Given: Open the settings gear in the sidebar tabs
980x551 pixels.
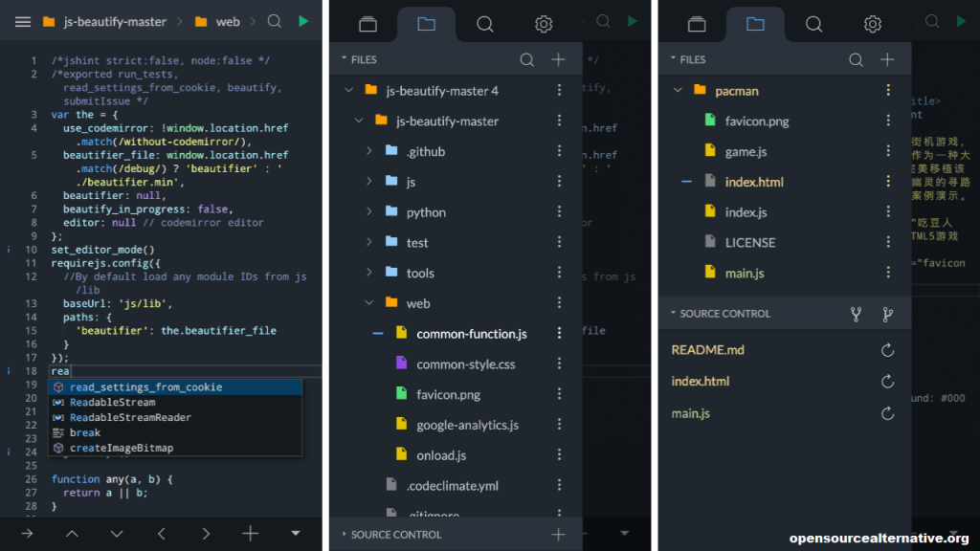Looking at the screenshot, I should (x=543, y=24).
